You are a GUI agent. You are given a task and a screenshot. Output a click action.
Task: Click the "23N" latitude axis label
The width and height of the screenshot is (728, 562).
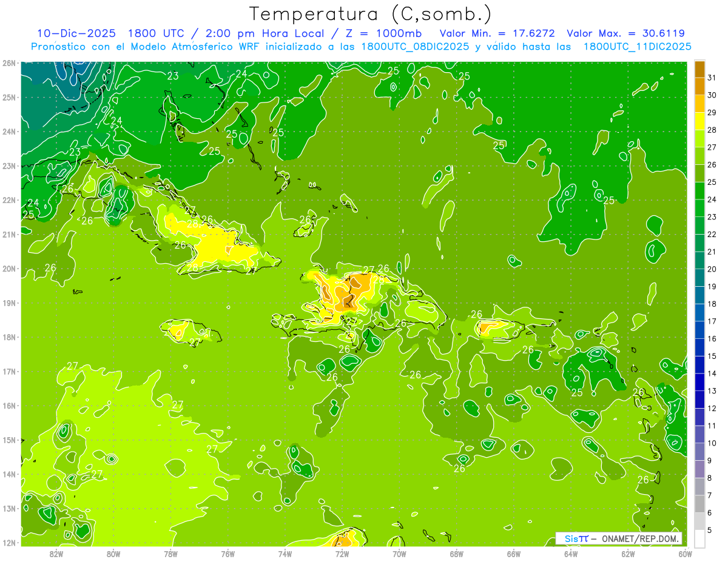[9, 166]
